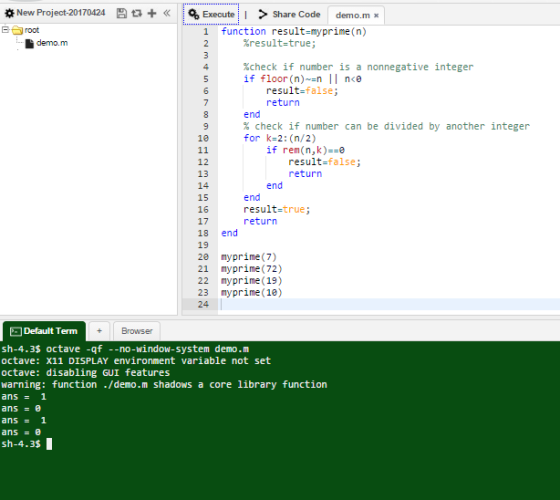Click the root folder icon

pyautogui.click(x=17, y=30)
